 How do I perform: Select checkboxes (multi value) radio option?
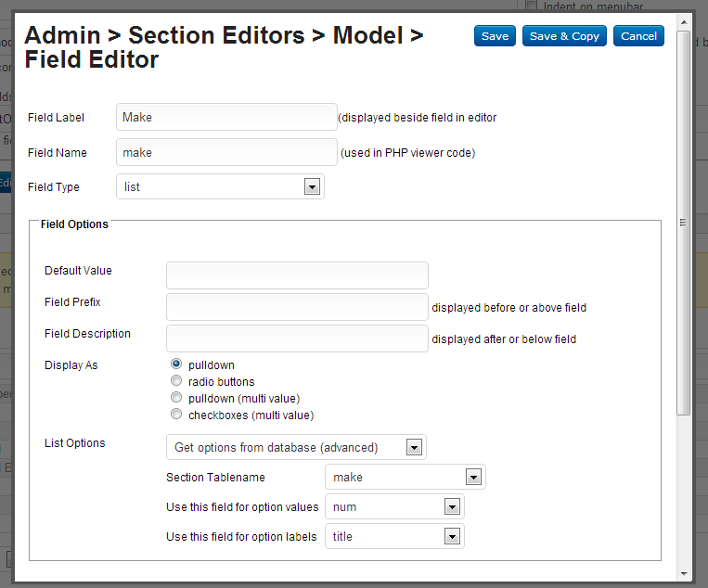[176, 415]
